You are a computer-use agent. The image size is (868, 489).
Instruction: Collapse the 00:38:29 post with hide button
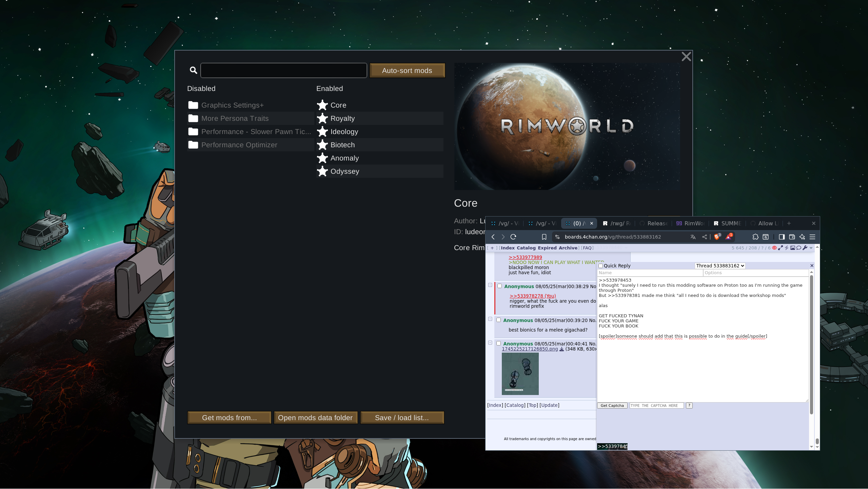[x=490, y=285]
